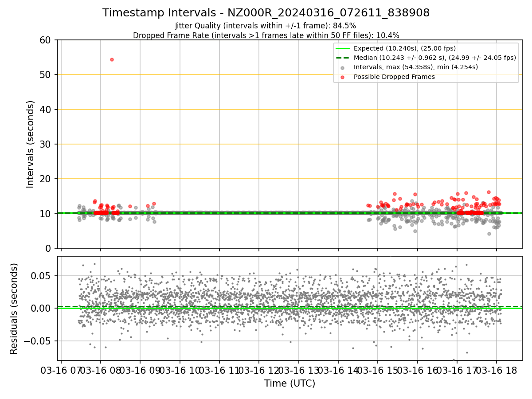Click the x-axis tick label 03-16 15

(x=378, y=370)
